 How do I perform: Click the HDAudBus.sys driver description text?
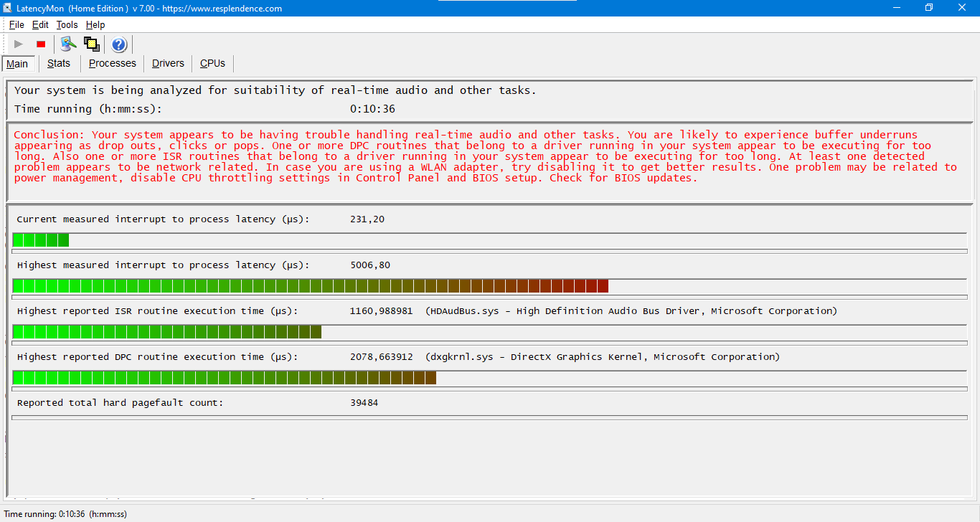point(631,311)
